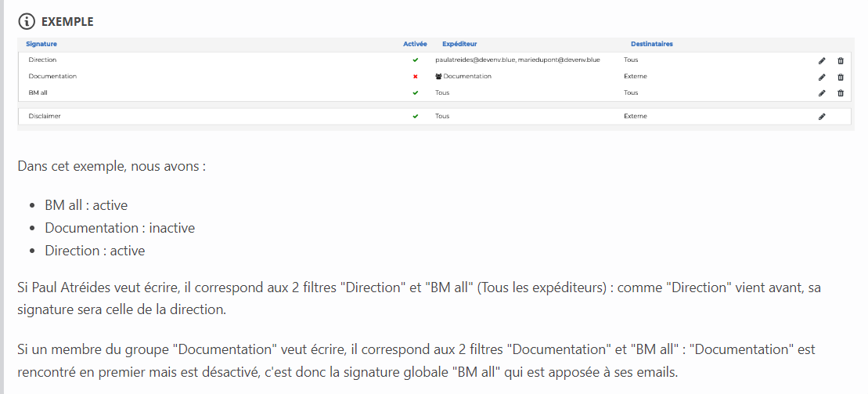Sort by the Signature column header
The width and height of the screenshot is (868, 394).
(41, 44)
